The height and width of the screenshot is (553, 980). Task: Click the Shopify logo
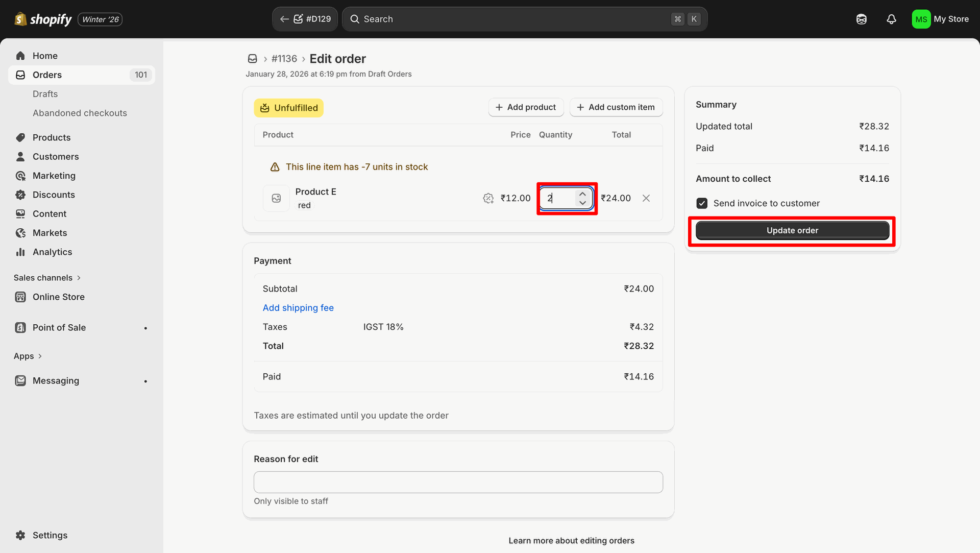(x=43, y=19)
